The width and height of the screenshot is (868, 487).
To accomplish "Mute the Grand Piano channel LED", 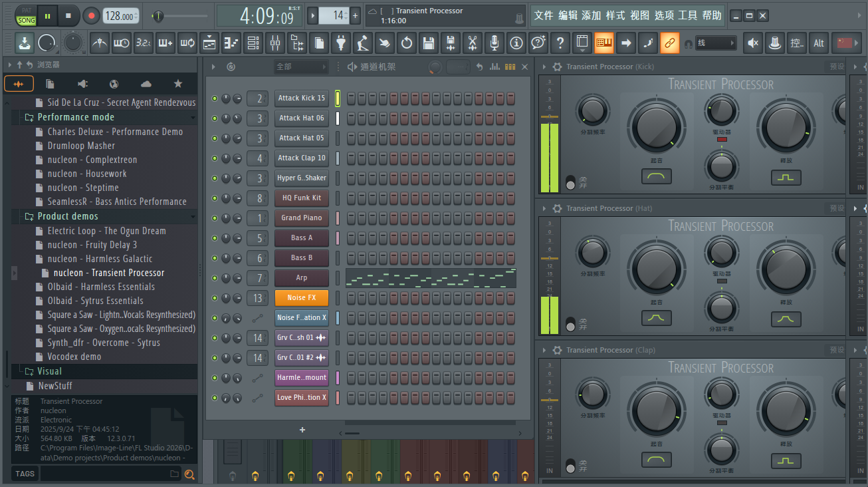I will [215, 218].
